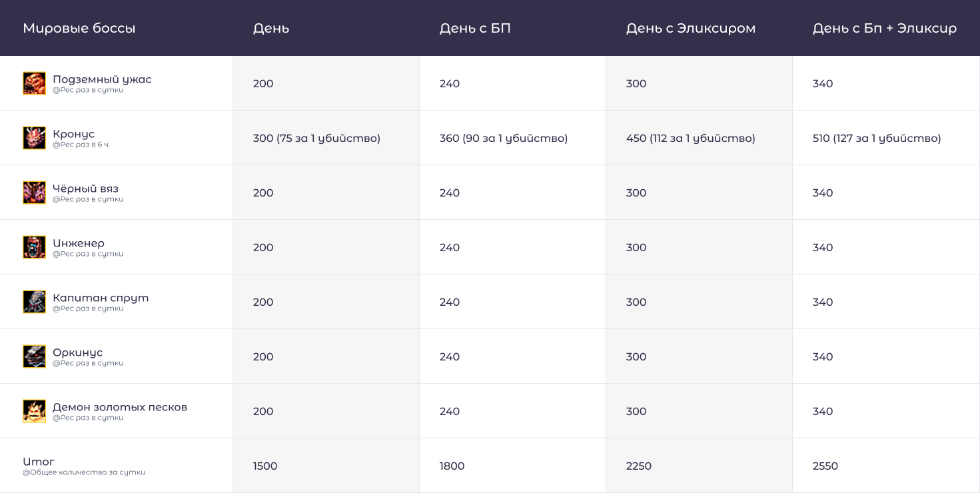Click the Мировые боссы column header
The image size is (980, 493).
click(x=79, y=28)
